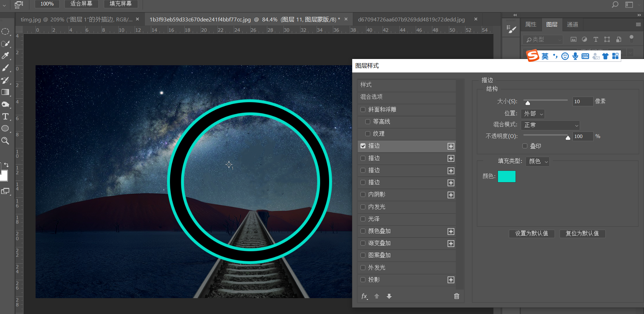The height and width of the screenshot is (314, 644).
Task: Switch to the d67094726aa607b9269dd4819c72dedd.jpg tab
Action: click(411, 19)
